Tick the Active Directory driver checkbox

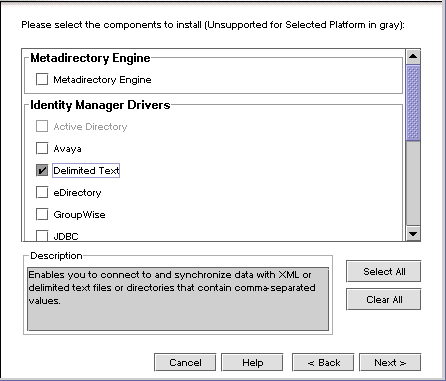click(x=42, y=126)
